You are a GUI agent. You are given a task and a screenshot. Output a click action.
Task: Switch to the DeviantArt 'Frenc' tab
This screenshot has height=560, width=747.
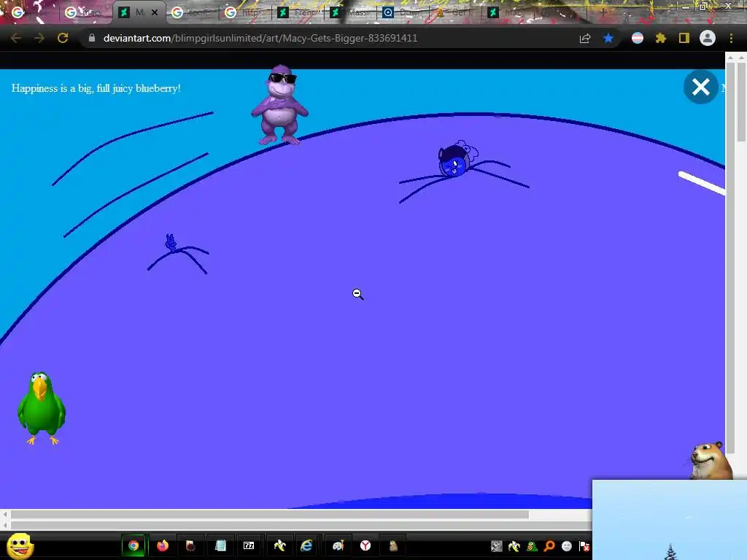[298, 12]
